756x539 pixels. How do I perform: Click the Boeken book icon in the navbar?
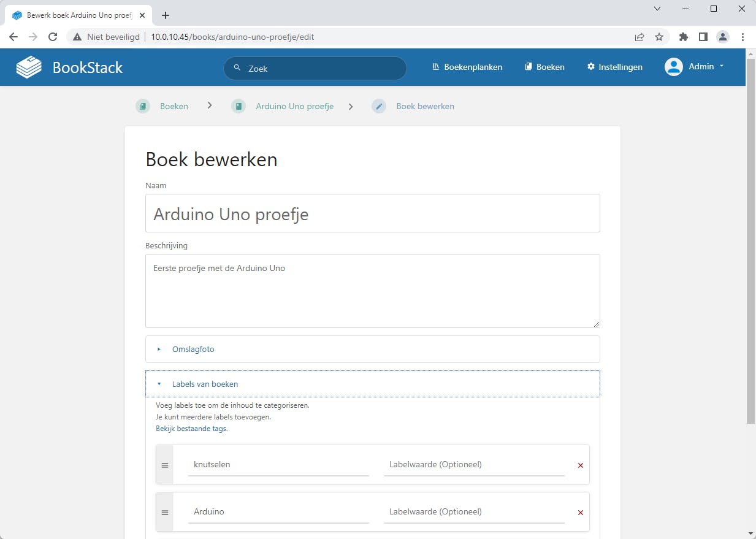click(529, 66)
